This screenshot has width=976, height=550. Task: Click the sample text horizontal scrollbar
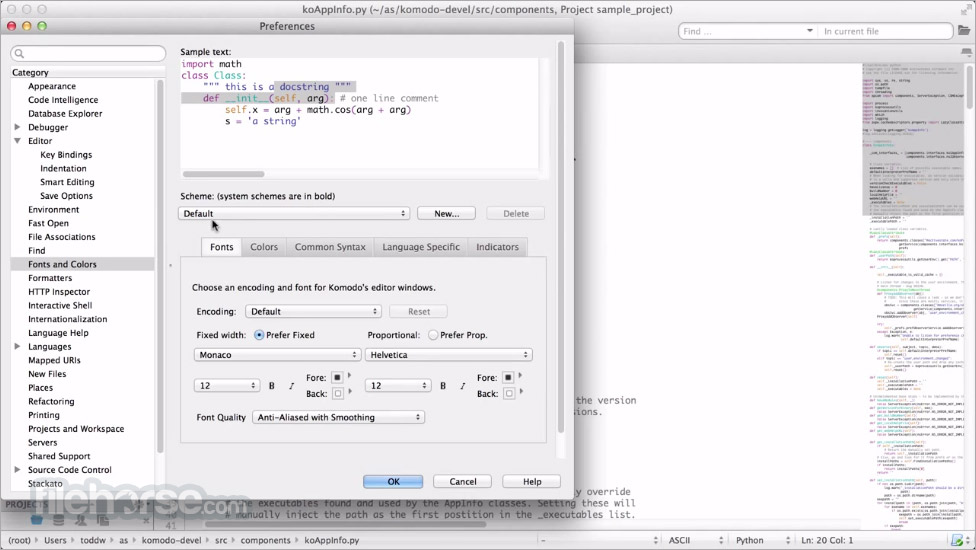coord(223,174)
